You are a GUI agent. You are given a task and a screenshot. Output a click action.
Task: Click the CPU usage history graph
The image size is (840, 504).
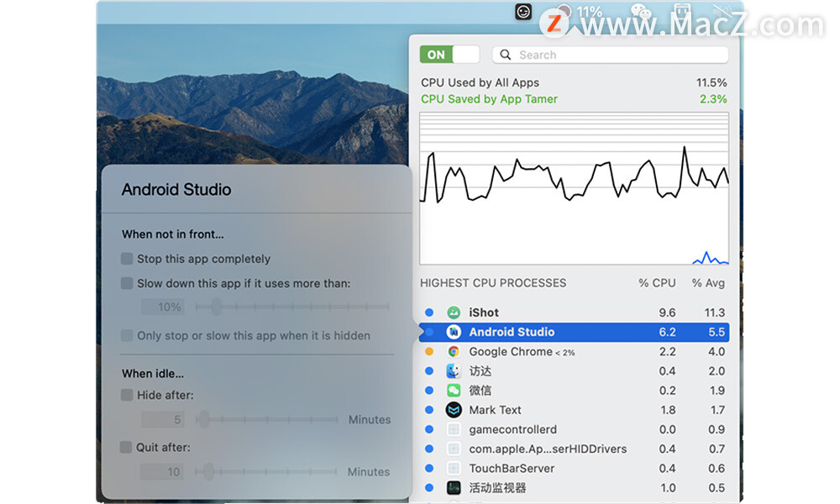(x=574, y=188)
